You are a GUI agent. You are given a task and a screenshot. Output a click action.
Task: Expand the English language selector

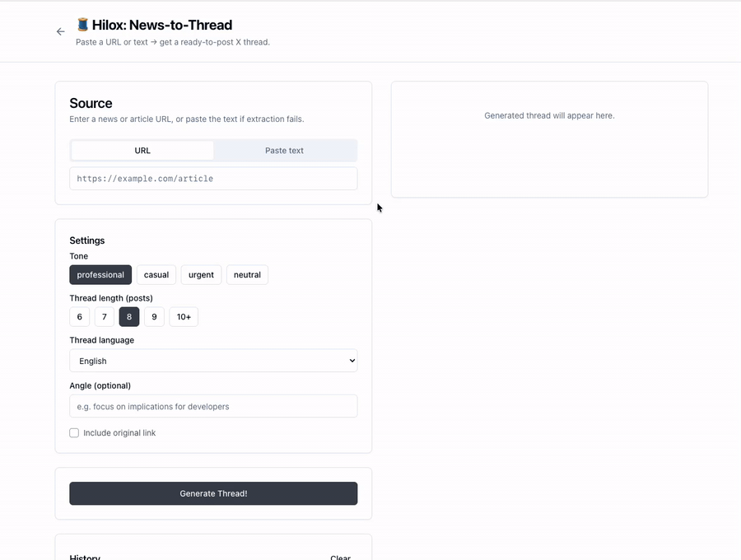click(212, 360)
